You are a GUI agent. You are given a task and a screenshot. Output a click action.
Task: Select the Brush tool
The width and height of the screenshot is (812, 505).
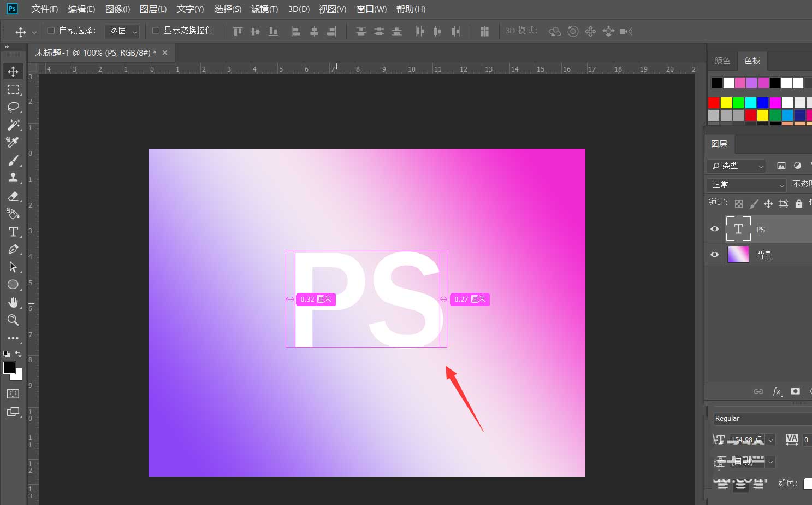pos(13,160)
